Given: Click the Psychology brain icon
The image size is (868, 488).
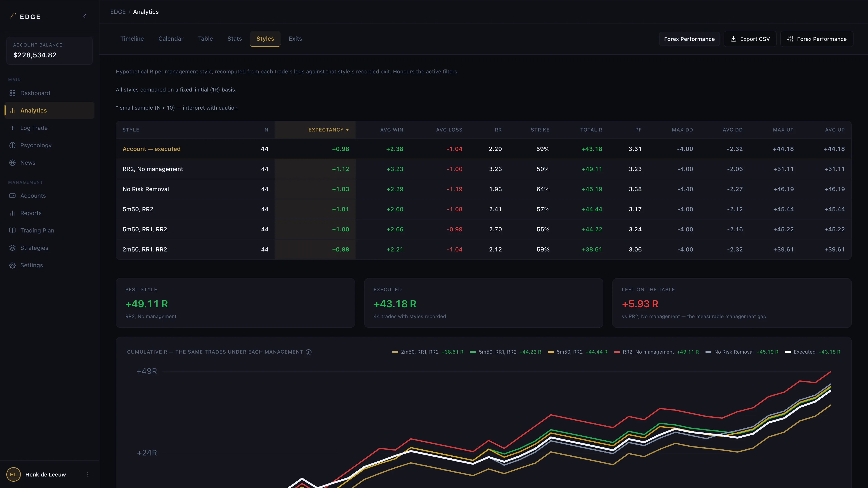Looking at the screenshot, I should pyautogui.click(x=12, y=145).
